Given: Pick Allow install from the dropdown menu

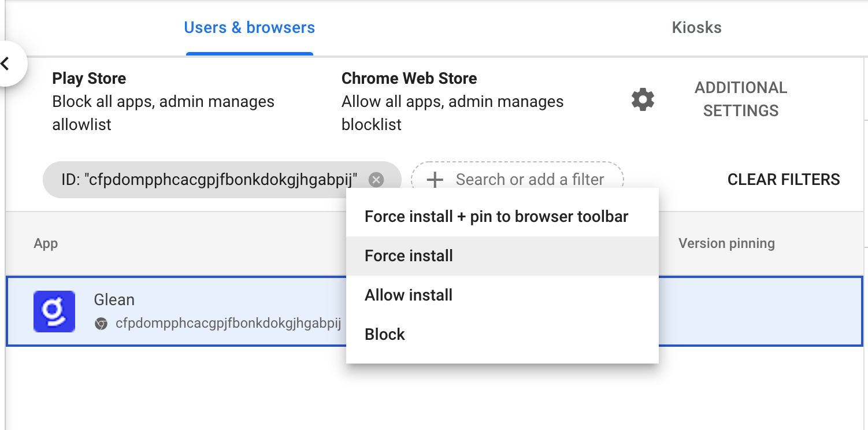Looking at the screenshot, I should (409, 295).
